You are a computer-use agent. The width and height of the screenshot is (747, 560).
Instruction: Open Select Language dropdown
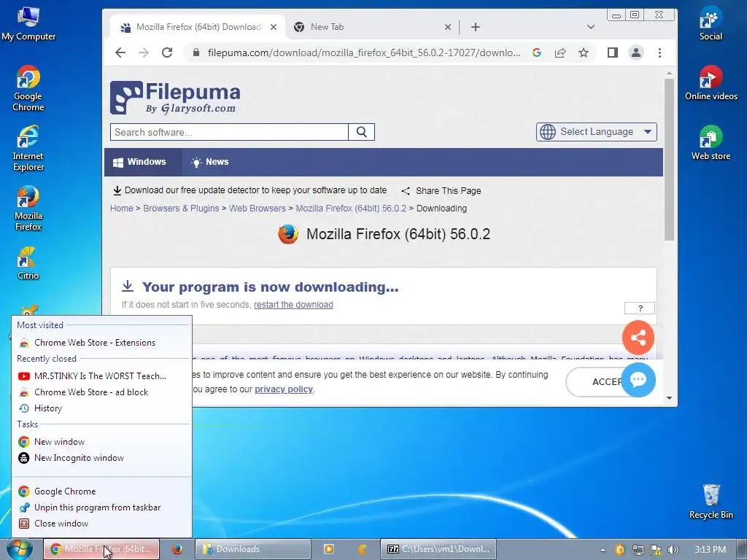597,132
